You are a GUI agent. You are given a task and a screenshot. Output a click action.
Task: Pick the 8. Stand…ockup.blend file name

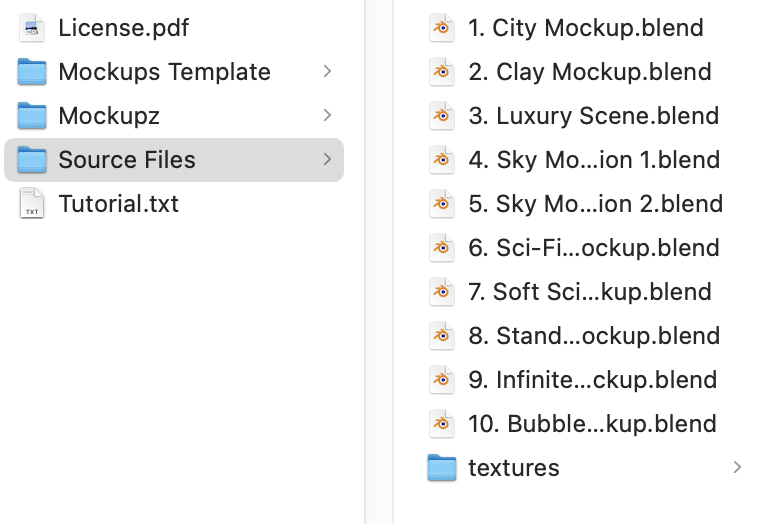pos(594,336)
